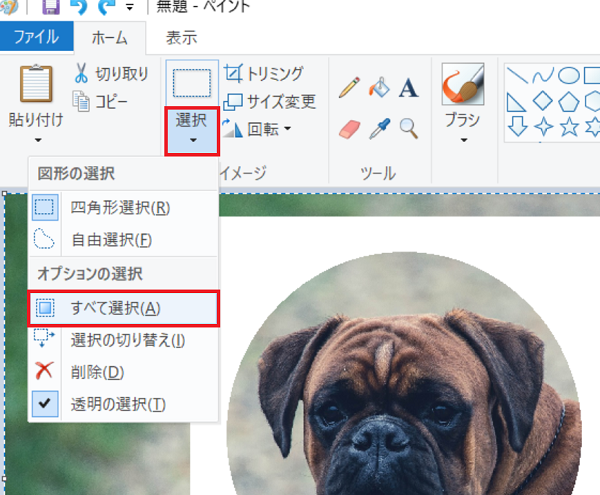Expand the 選択 dropdown button
This screenshot has width=600, height=495.
pos(192,131)
